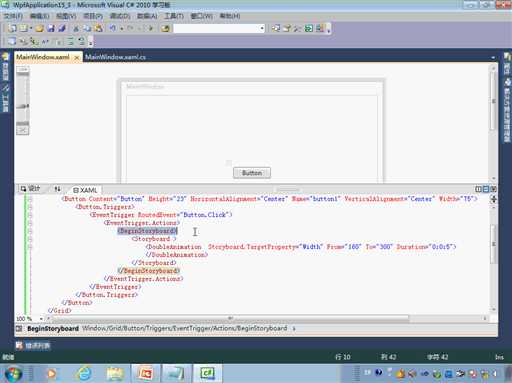The image size is (512, 383).
Task: Open the Add New Item dropdown arrow
Action: click(31, 28)
